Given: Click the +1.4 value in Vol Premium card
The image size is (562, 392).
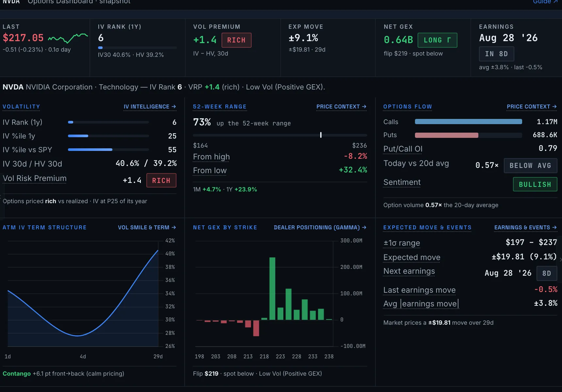Looking at the screenshot, I should coord(205,40).
